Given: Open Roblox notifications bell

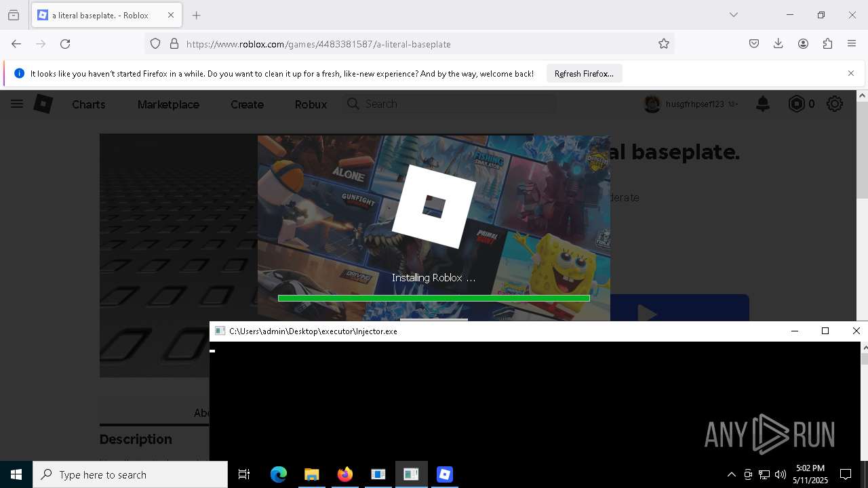Looking at the screenshot, I should 763,104.
